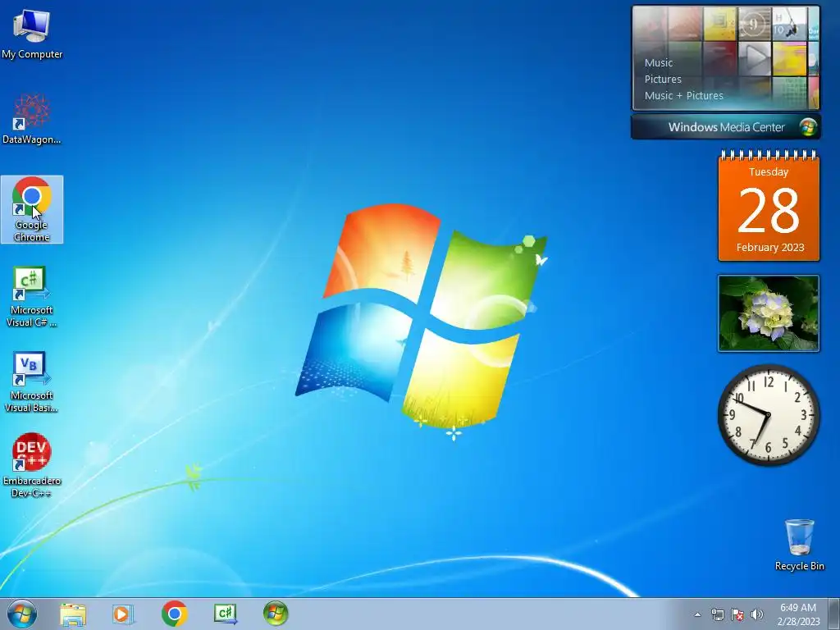Select the My Computer desktop icon

(x=32, y=34)
